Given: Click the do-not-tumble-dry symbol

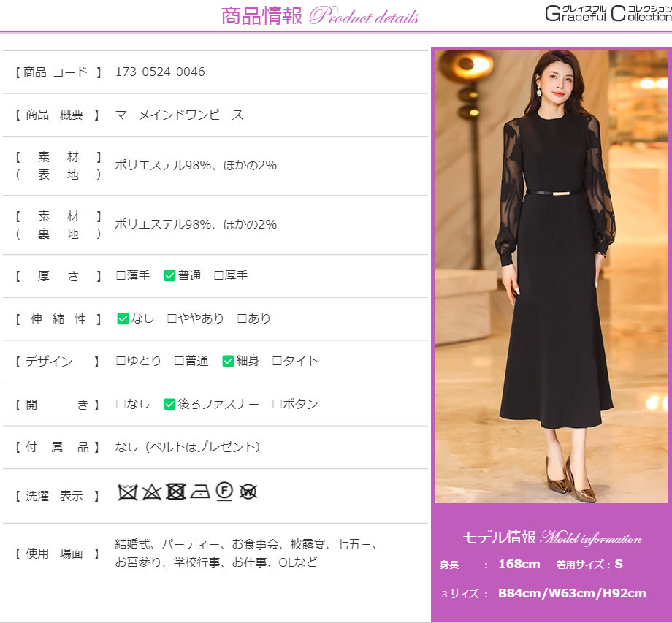Looking at the screenshot, I should coord(175,492).
